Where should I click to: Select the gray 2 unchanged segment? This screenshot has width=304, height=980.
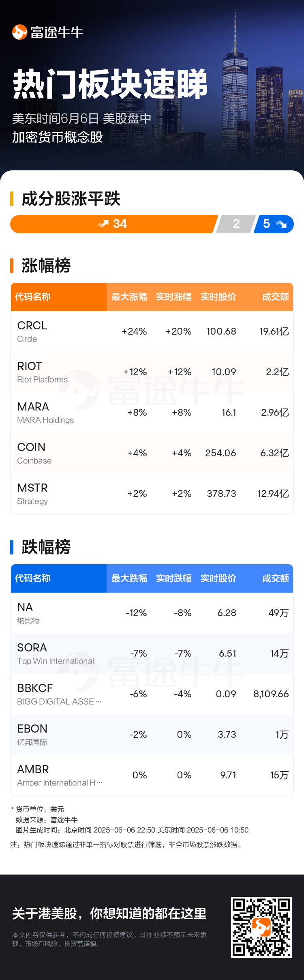(236, 224)
